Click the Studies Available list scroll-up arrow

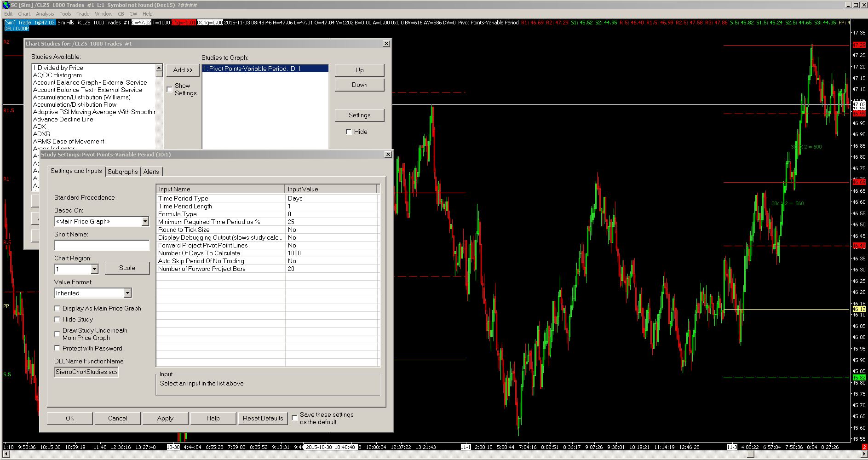[159, 68]
